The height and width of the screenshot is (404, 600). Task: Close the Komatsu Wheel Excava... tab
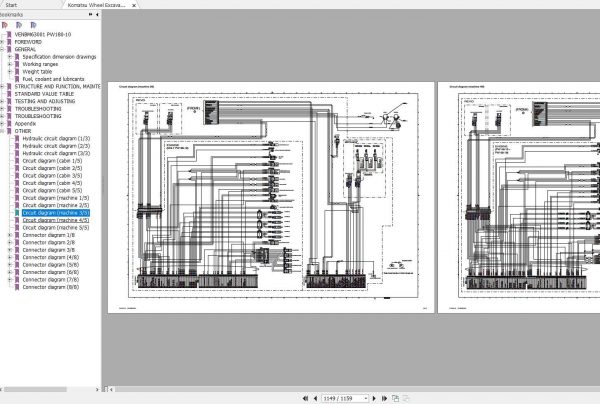134,5
